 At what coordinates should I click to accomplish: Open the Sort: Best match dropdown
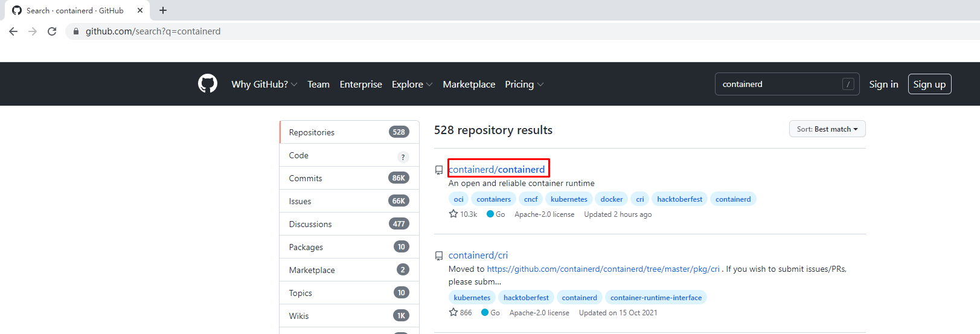click(x=827, y=129)
